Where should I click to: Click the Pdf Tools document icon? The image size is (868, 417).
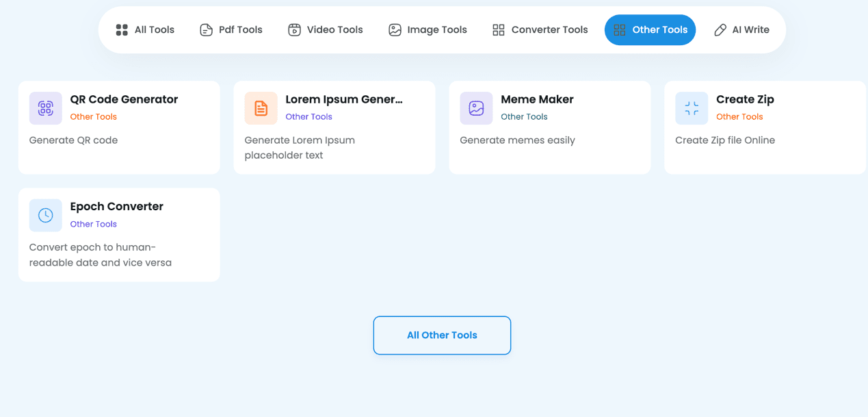tap(205, 29)
